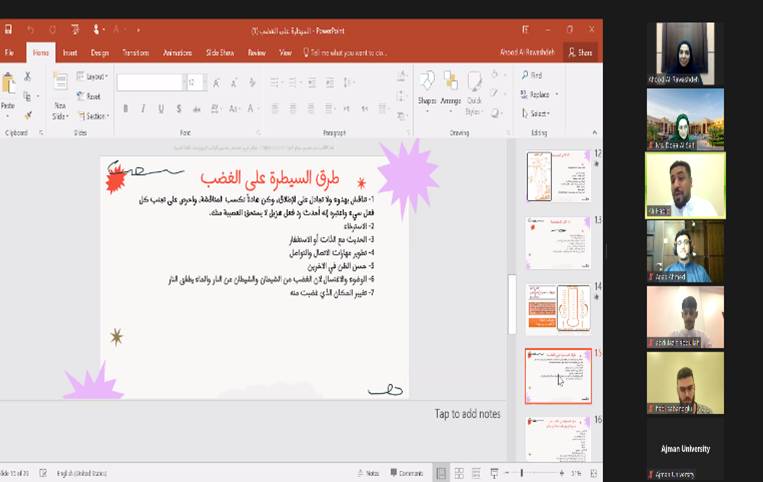Click the Find icon in Editing group
Screen dimensions: 763x482
[x=531, y=75]
